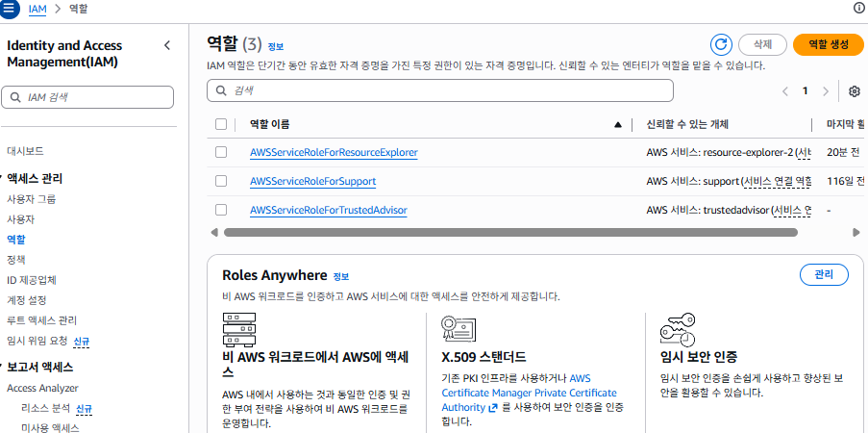Focus the IAM 검색 sidebar search box
Viewport: 868px width, 433px height.
click(x=87, y=97)
